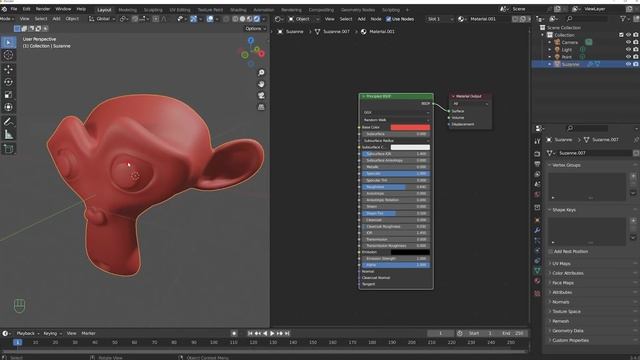This screenshot has height=360, width=640.
Task: Open the Output properties tab
Action: [537, 164]
